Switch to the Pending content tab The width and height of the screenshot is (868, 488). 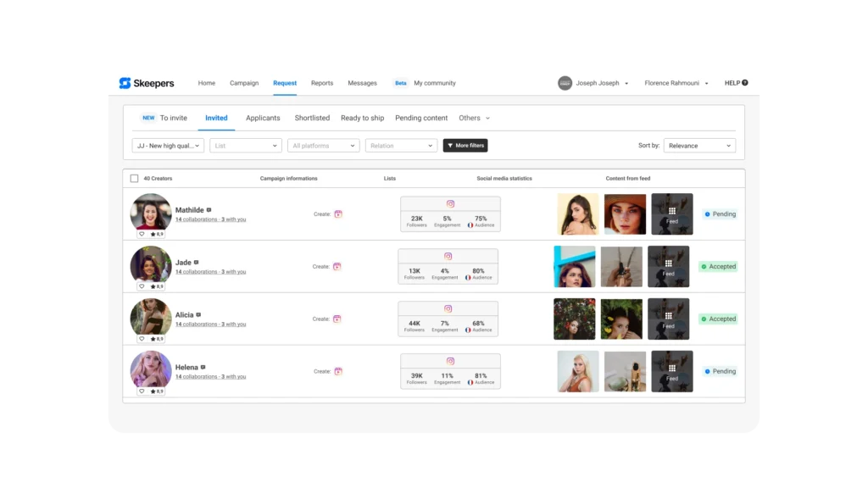pos(421,118)
